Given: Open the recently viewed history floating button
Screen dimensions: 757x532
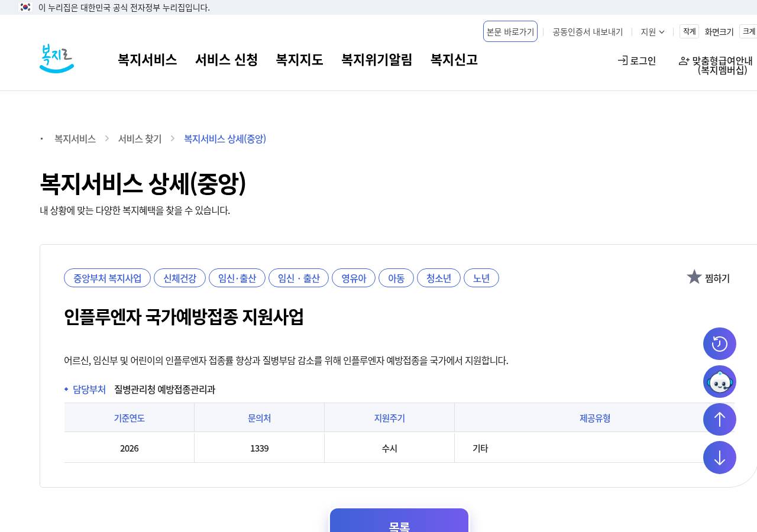Looking at the screenshot, I should click(720, 344).
